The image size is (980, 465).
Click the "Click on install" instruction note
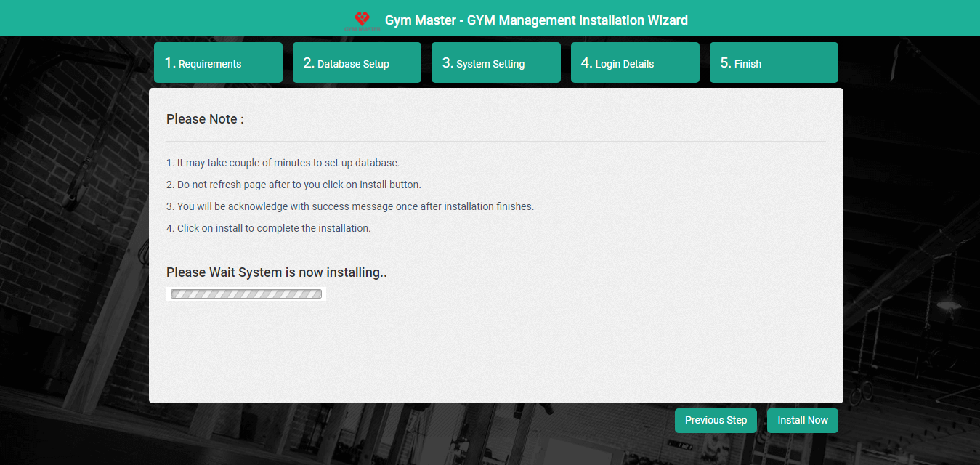point(268,228)
